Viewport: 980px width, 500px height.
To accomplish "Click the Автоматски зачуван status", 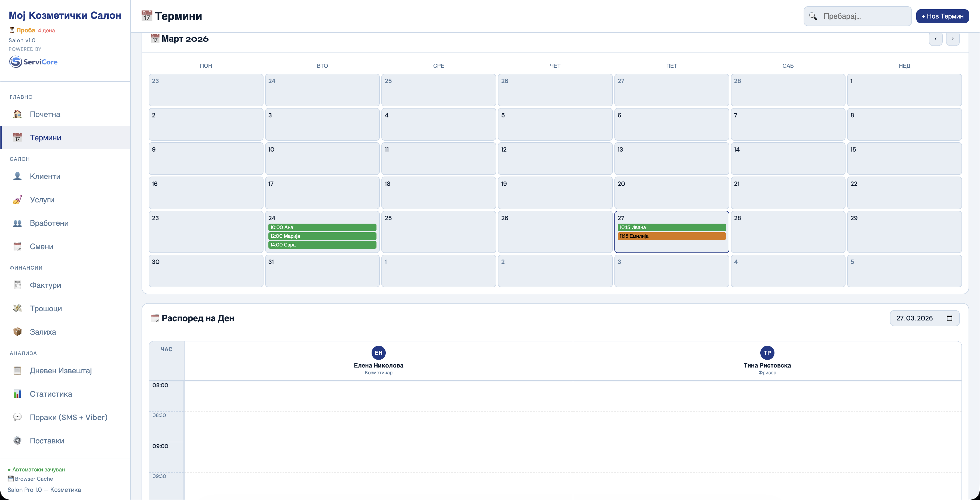I will pyautogui.click(x=36, y=469).
